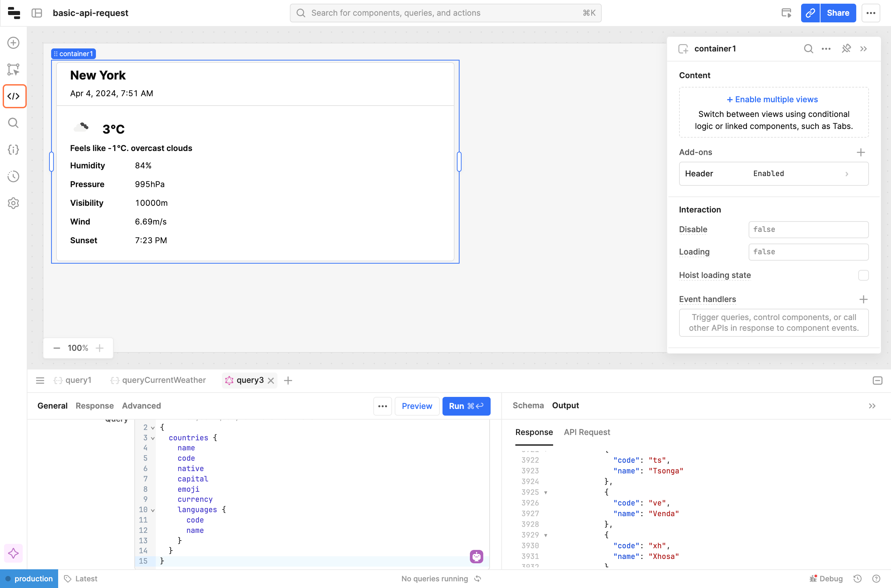Collapse the countries block on line 3
The height and width of the screenshot is (588, 891).
pos(153,438)
